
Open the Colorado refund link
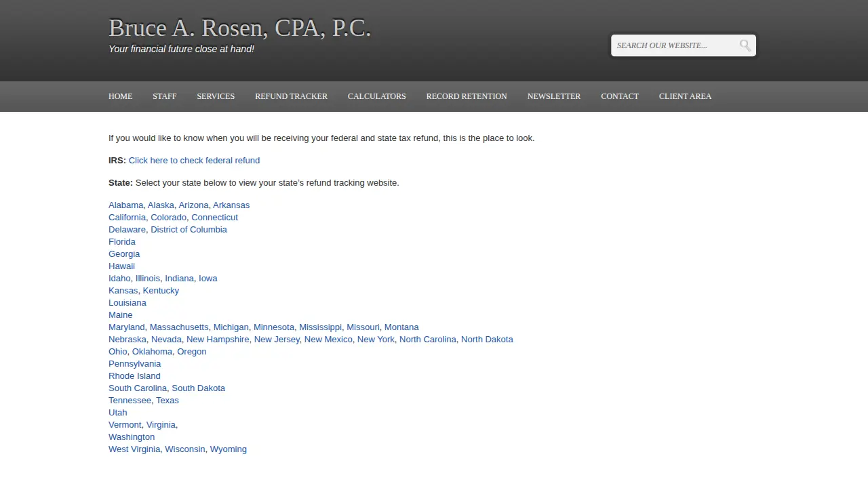(168, 218)
